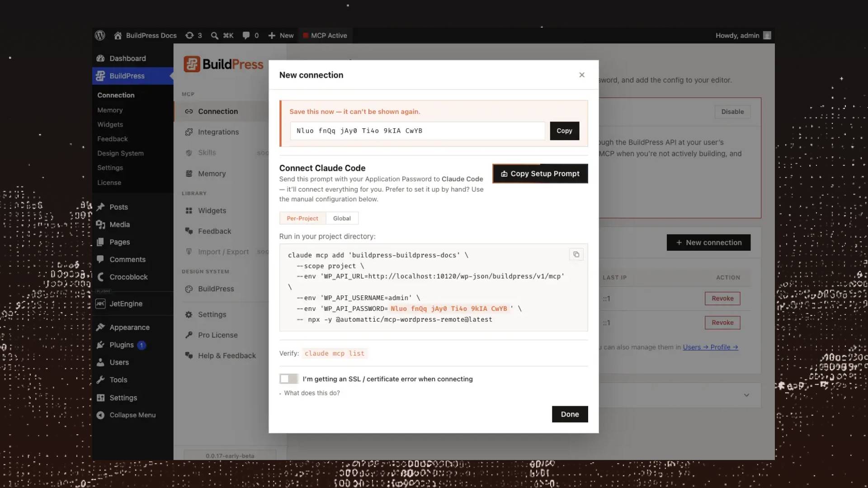Open Memory in BuildPress panel nav
This screenshot has height=488, width=868.
(x=212, y=174)
